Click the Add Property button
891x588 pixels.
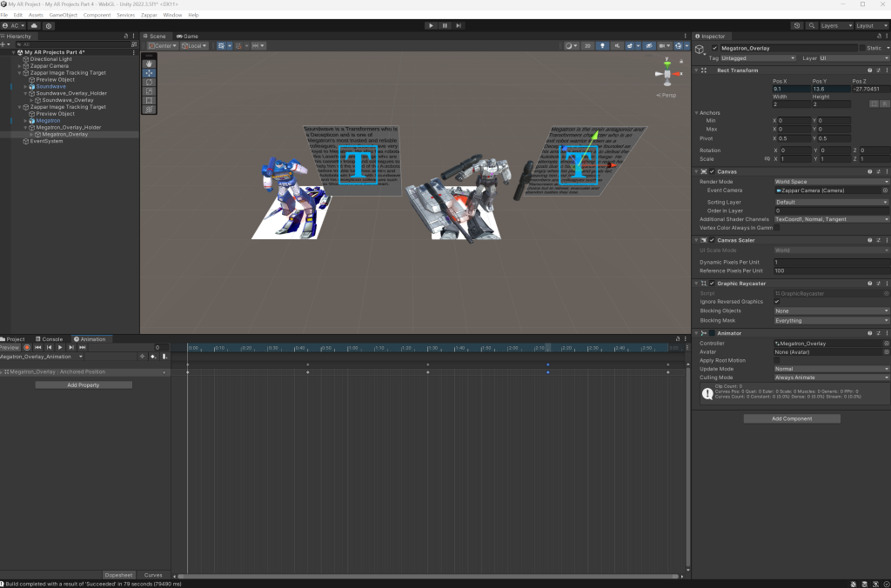pos(84,384)
